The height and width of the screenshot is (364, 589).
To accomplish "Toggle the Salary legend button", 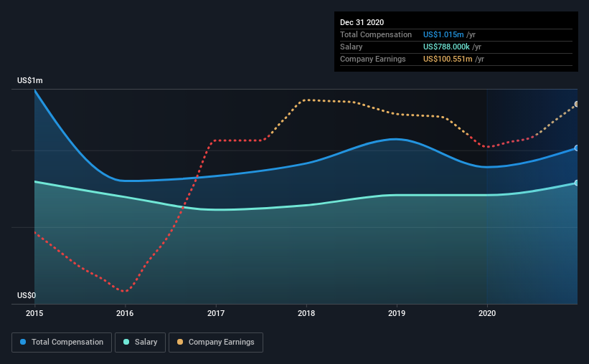I will (140, 343).
